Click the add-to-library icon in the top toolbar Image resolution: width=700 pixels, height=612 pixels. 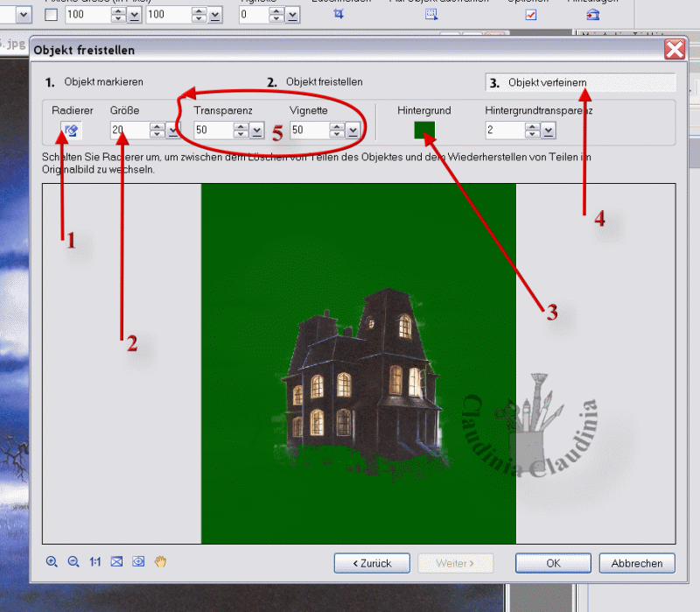(593, 15)
